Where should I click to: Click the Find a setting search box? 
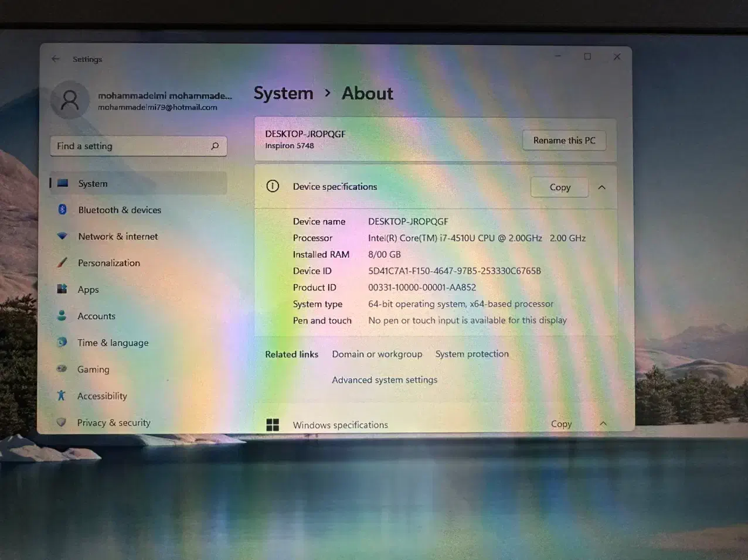point(138,146)
